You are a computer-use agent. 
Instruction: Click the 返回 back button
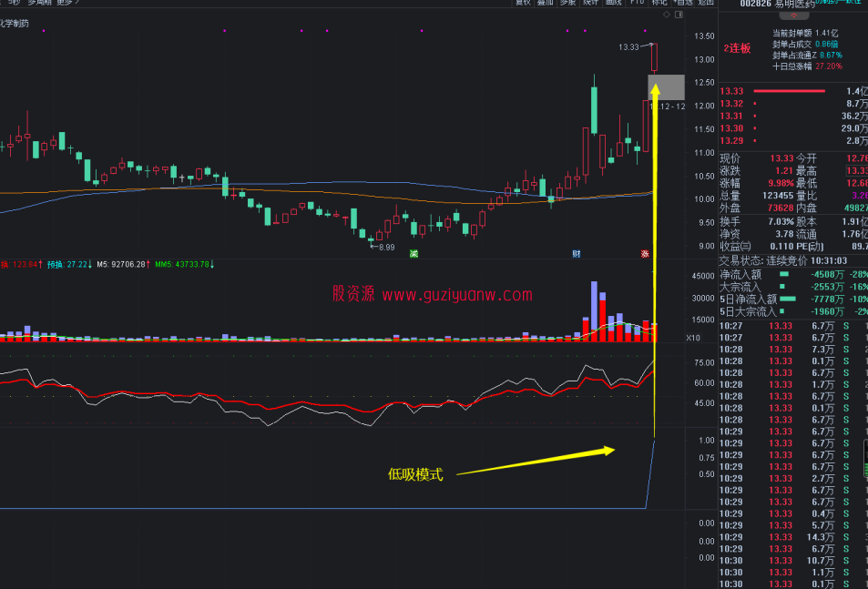[706, 3]
